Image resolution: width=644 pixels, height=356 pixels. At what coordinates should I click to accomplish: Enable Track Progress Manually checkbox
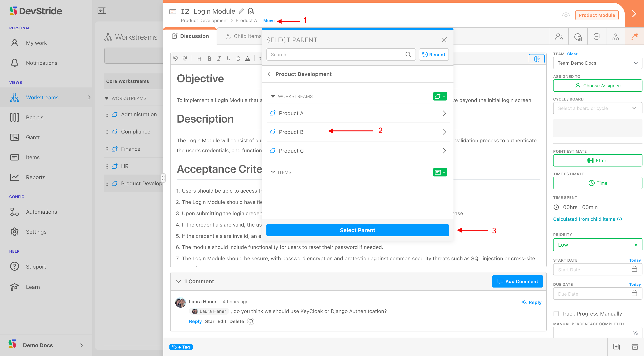(x=556, y=313)
